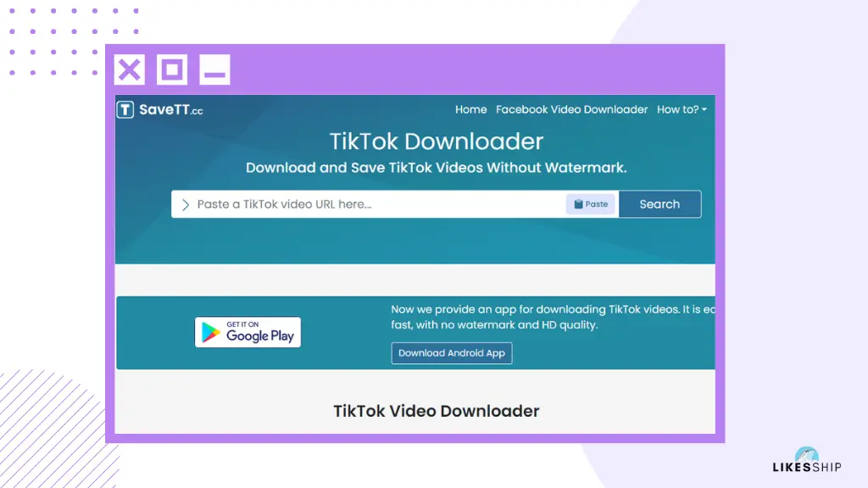Image resolution: width=868 pixels, height=488 pixels.
Task: Open the Get it on Google Play badge
Action: [248, 332]
